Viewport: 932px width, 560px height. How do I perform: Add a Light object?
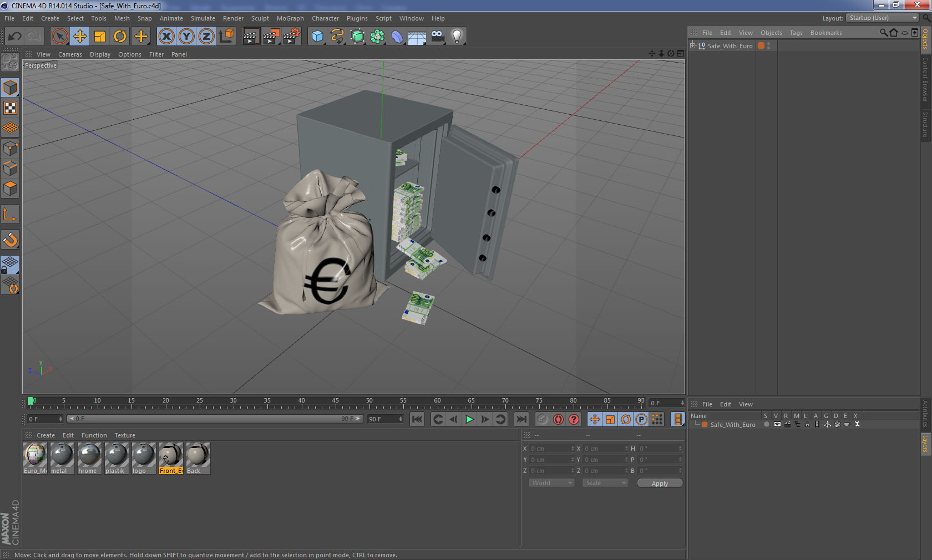click(457, 37)
